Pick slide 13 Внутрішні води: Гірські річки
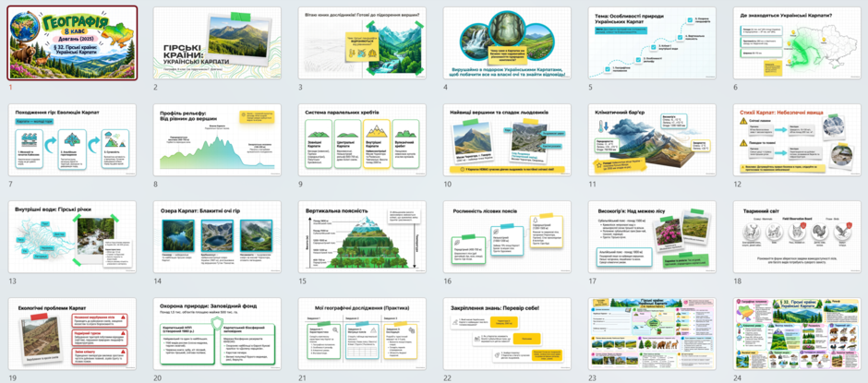This screenshot has height=383, width=868. point(73,237)
